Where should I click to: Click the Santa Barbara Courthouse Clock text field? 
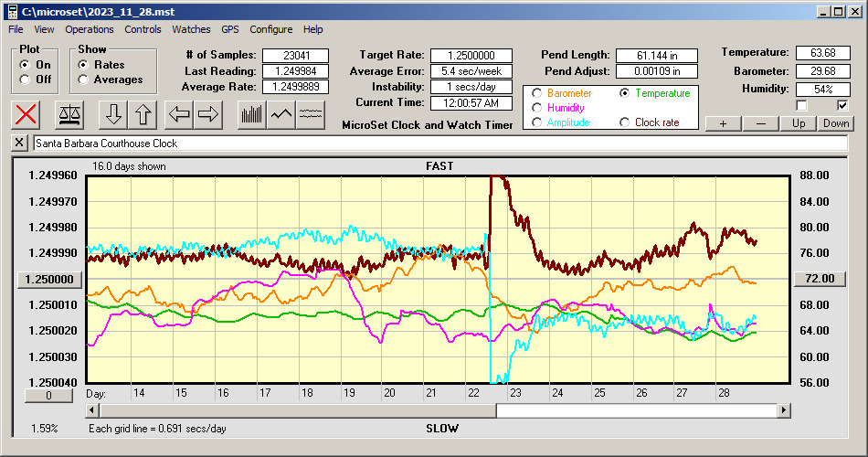click(x=439, y=143)
